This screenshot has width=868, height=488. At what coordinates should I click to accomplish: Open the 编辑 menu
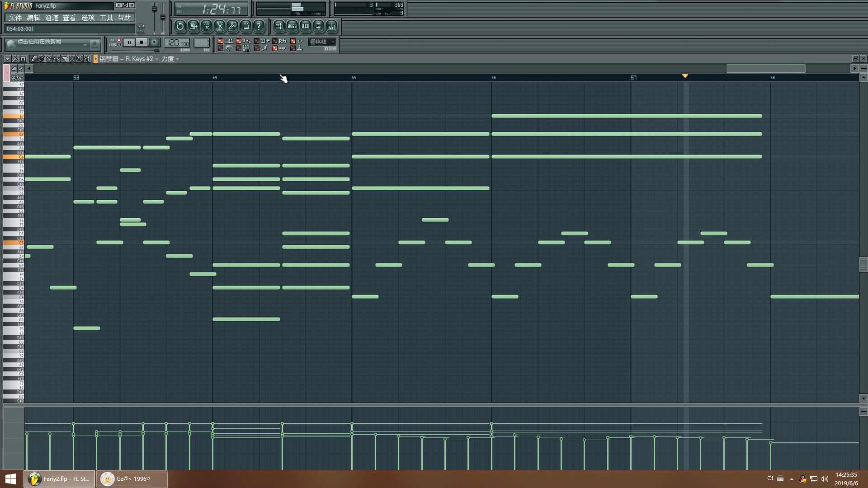point(33,18)
